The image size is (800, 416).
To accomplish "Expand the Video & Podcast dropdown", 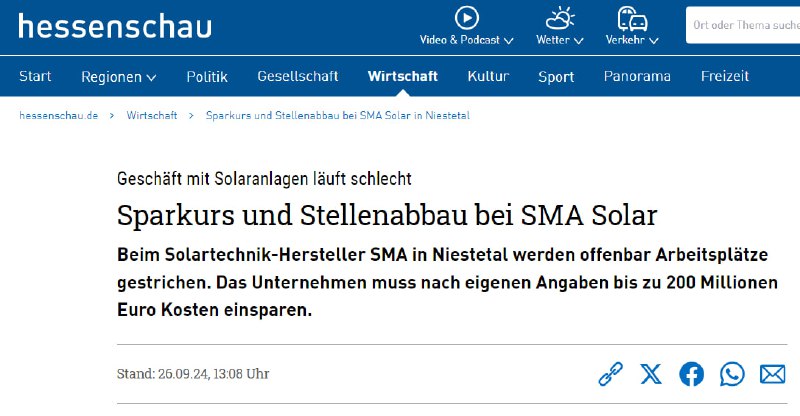I will coord(466,40).
